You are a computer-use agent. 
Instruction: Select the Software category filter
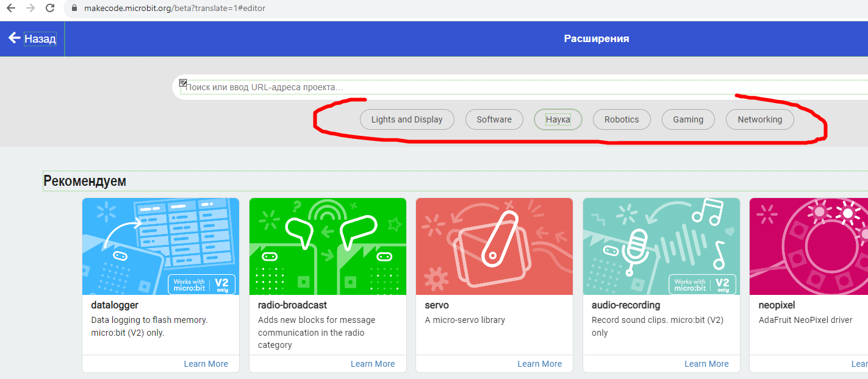pyautogui.click(x=494, y=119)
